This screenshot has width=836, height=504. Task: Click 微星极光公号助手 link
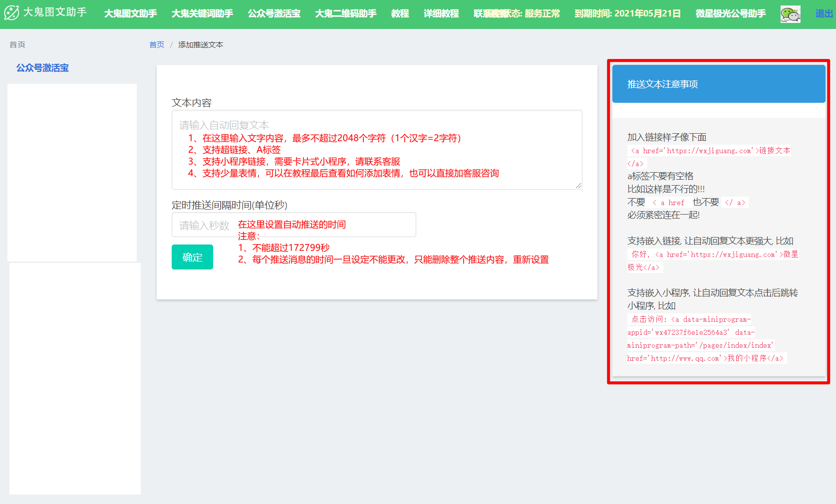coord(731,13)
